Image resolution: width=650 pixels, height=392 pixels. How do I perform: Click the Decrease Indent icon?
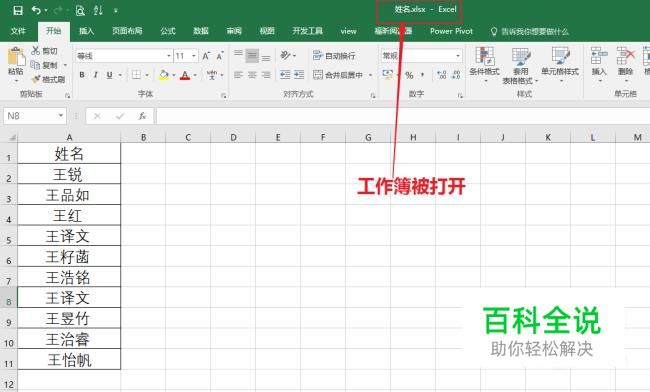285,75
